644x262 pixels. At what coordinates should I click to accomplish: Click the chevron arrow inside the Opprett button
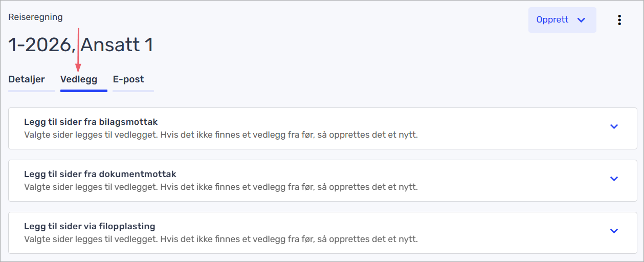(x=581, y=20)
